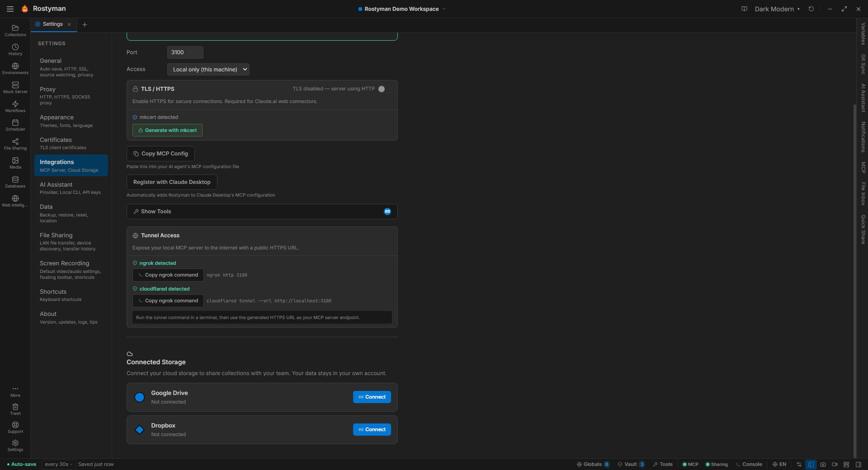Open Certificates settings section
The image size is (868, 470).
click(71, 143)
